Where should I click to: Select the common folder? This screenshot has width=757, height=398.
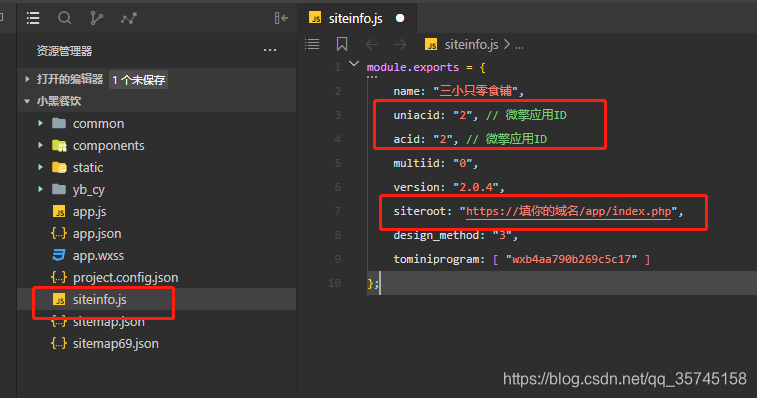point(98,124)
